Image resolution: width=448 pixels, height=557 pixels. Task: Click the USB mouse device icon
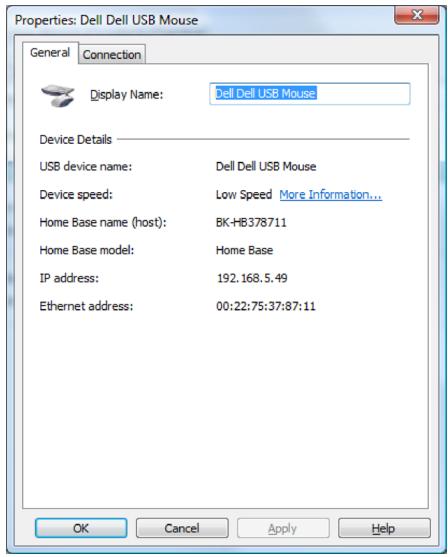(x=58, y=95)
